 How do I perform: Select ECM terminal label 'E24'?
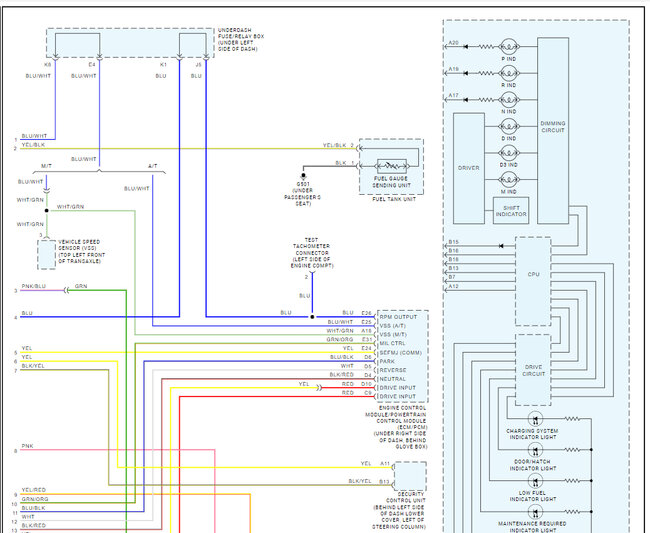click(366, 348)
